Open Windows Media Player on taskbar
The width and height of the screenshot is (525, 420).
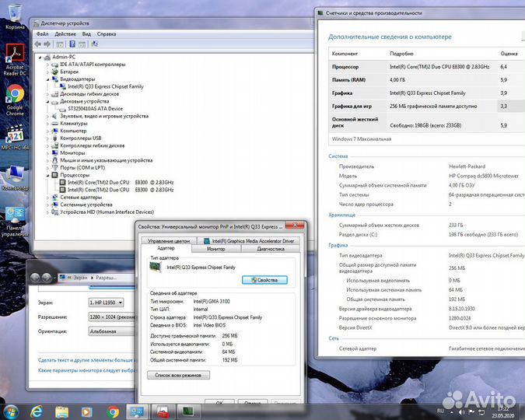pyautogui.click(x=86, y=411)
